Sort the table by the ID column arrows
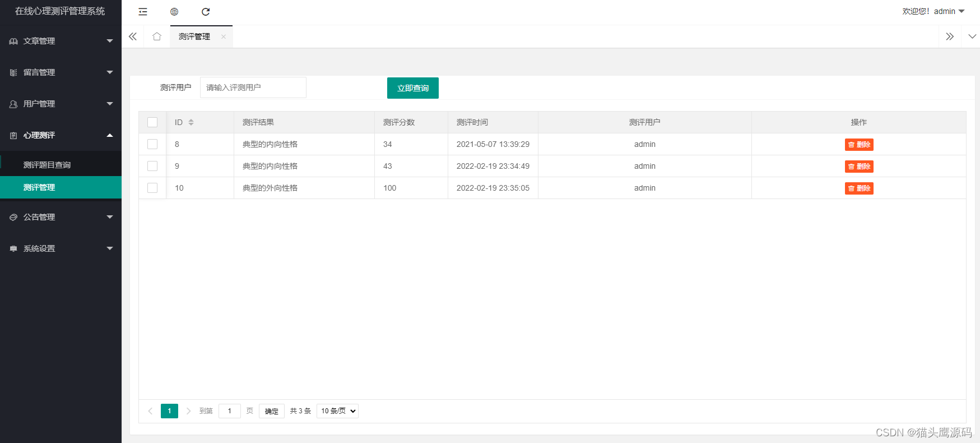Image resolution: width=980 pixels, height=443 pixels. pos(191,122)
